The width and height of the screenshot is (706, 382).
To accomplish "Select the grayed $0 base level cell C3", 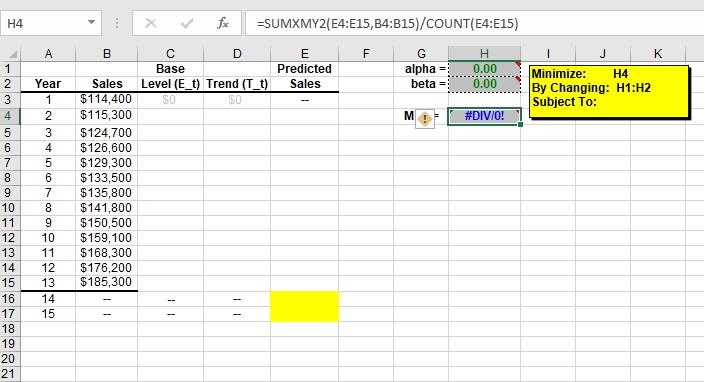I will (170, 100).
